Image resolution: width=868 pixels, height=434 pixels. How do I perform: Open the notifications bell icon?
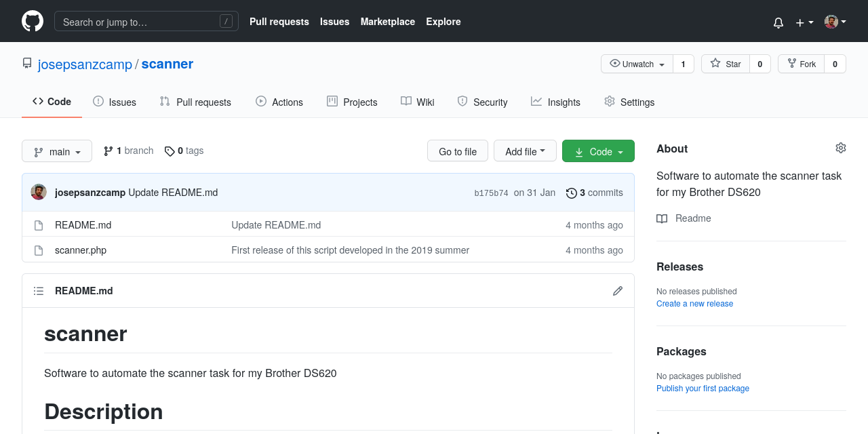click(778, 22)
